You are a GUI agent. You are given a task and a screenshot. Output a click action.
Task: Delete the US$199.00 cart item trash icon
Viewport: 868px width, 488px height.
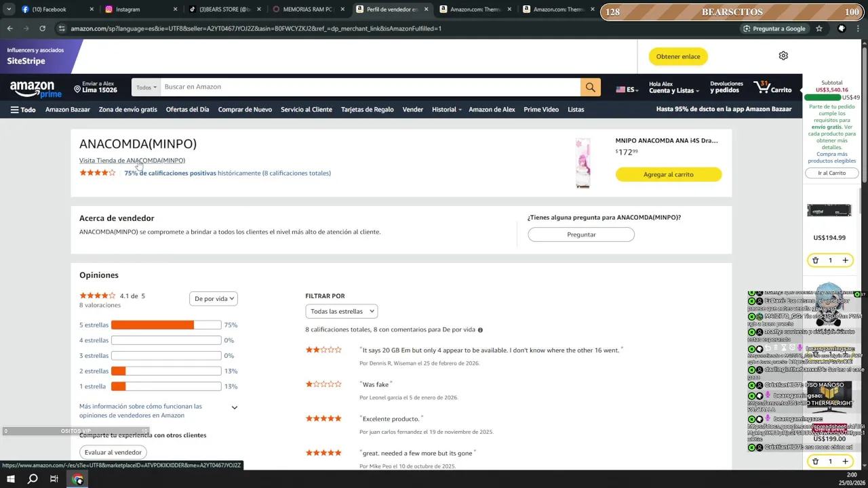click(x=815, y=462)
